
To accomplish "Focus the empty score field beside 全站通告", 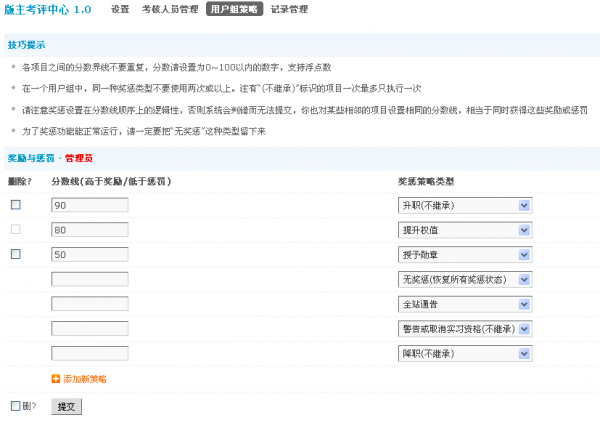I will (90, 304).
